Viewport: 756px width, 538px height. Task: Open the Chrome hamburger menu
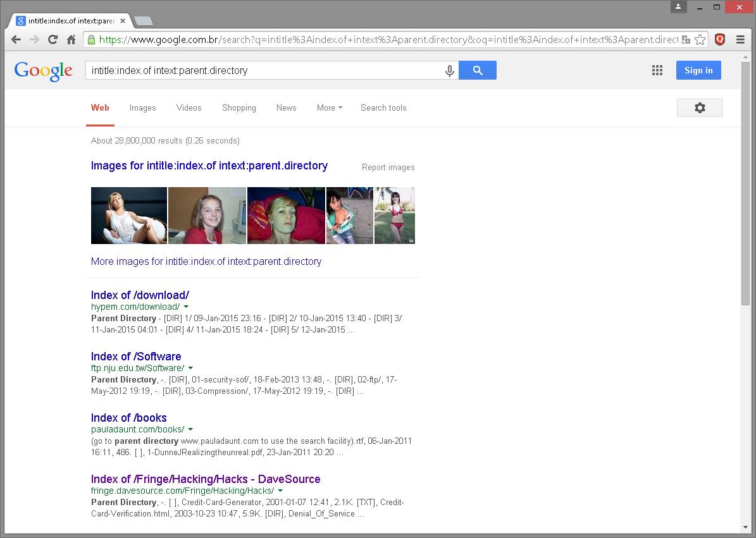(x=740, y=40)
